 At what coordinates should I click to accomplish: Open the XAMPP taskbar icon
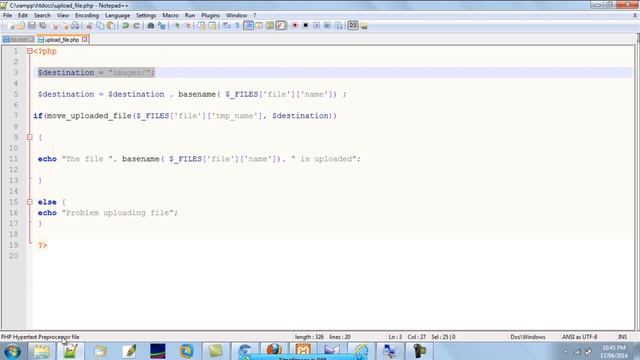303,350
